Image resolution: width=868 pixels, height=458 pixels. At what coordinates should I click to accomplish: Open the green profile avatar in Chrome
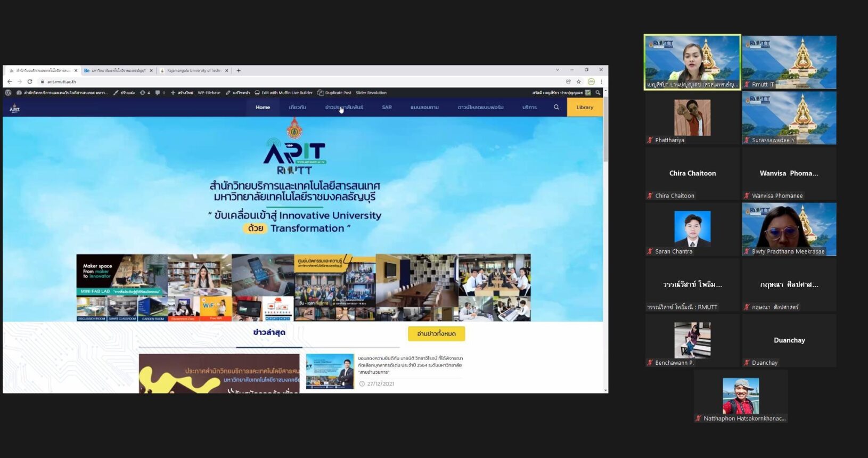tap(591, 81)
